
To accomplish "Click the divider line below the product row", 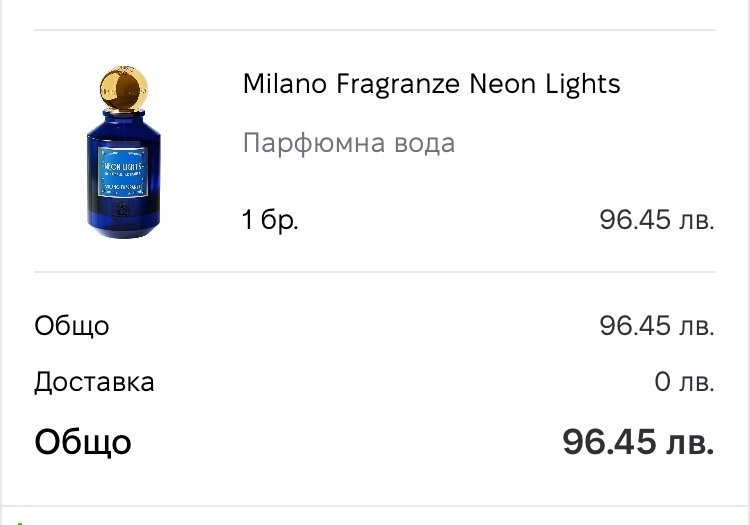I will pos(374,271).
